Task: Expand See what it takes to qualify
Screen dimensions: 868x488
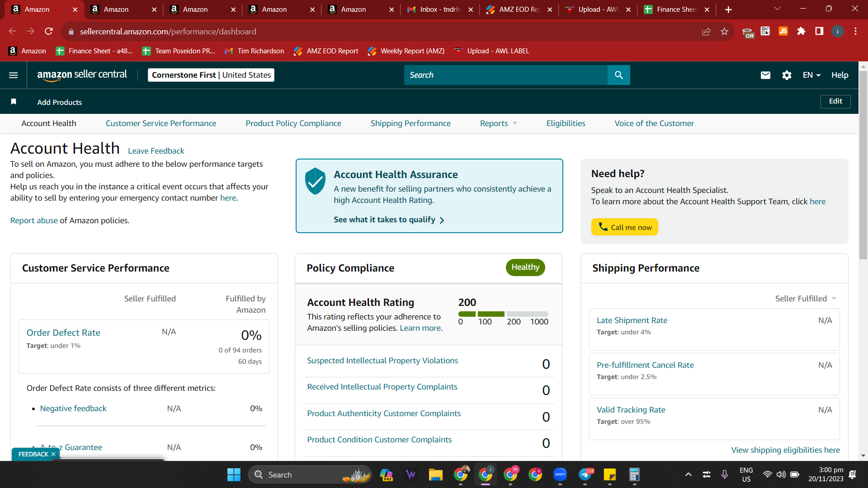Action: pyautogui.click(x=389, y=220)
